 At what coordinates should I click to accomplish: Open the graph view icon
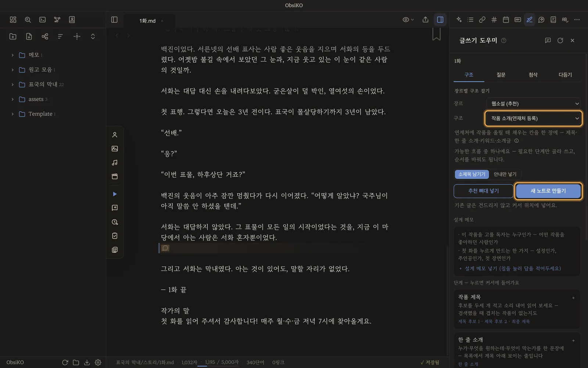coord(57,20)
